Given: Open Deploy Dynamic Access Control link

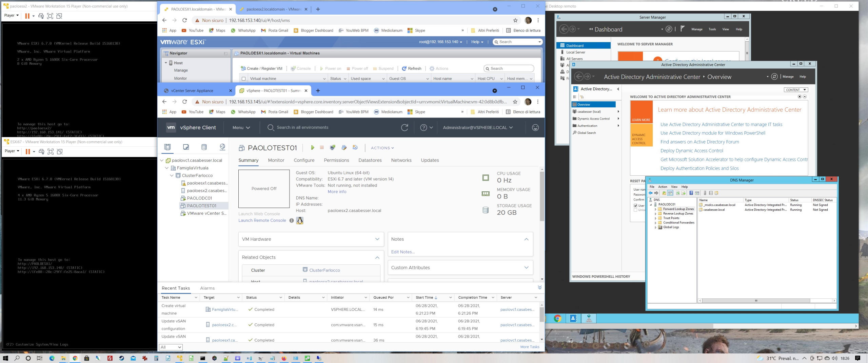Looking at the screenshot, I should 692,151.
